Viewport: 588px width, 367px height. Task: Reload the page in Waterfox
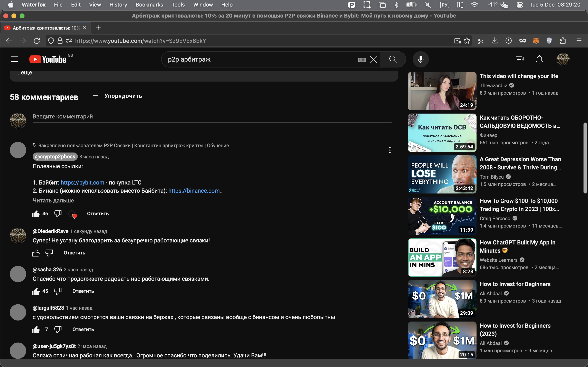37,41
